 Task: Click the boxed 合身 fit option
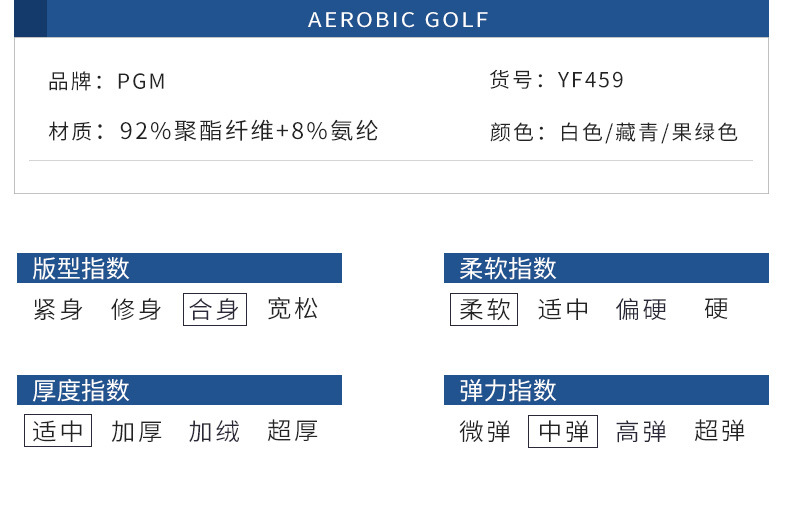click(x=214, y=310)
